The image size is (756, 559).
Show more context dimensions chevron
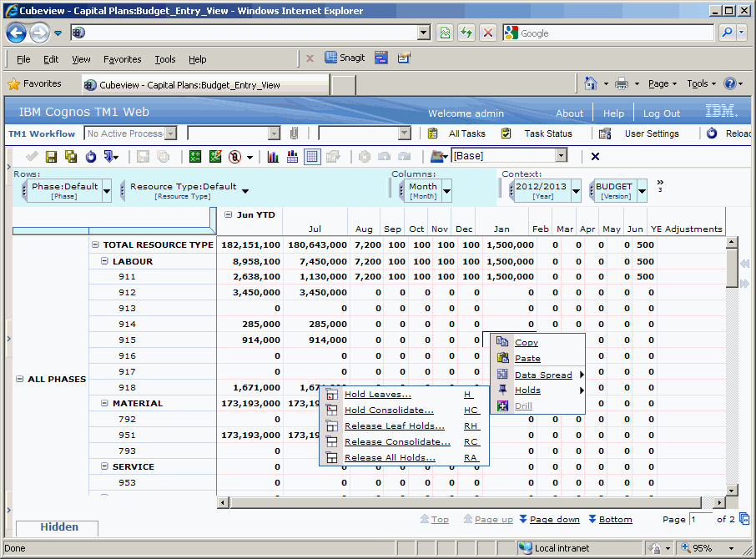pyautogui.click(x=660, y=185)
